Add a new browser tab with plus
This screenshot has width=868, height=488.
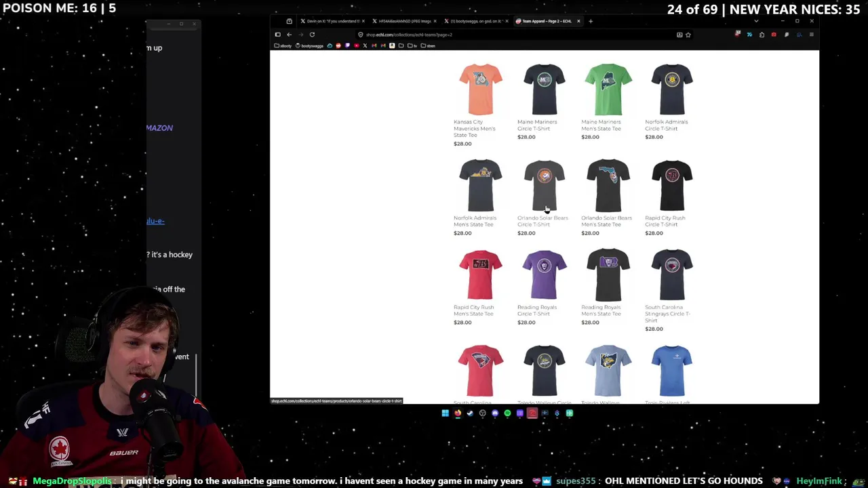click(591, 21)
